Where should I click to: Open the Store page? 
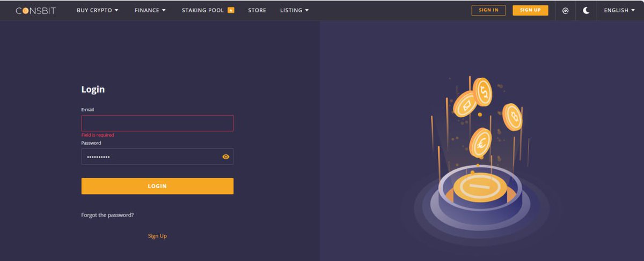257,10
